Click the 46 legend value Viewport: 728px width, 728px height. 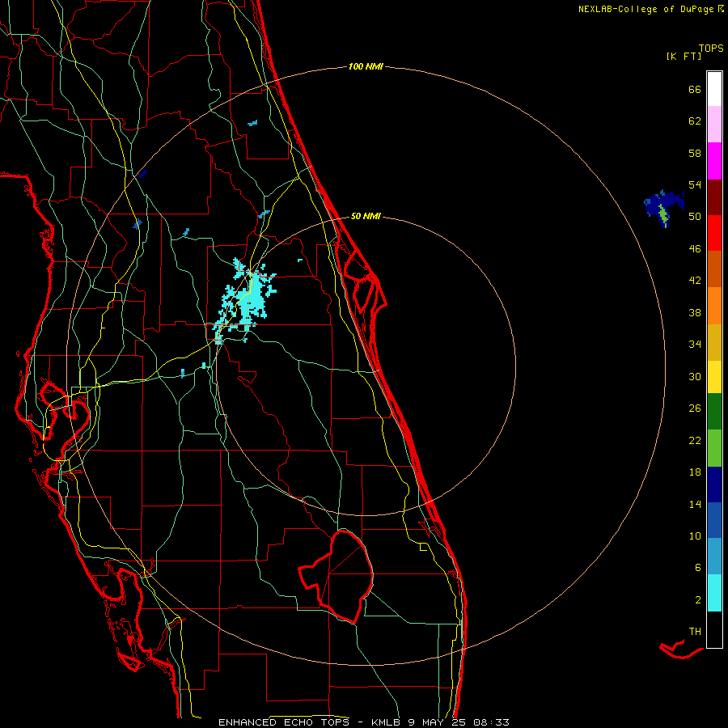point(695,248)
